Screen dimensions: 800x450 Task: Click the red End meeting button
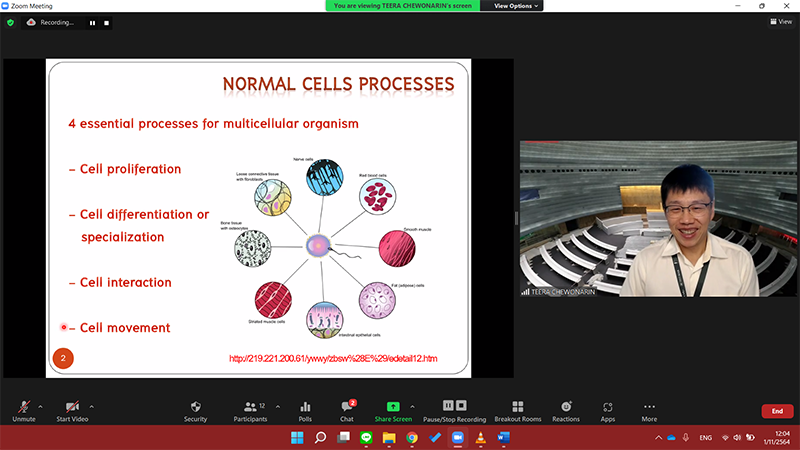click(777, 411)
